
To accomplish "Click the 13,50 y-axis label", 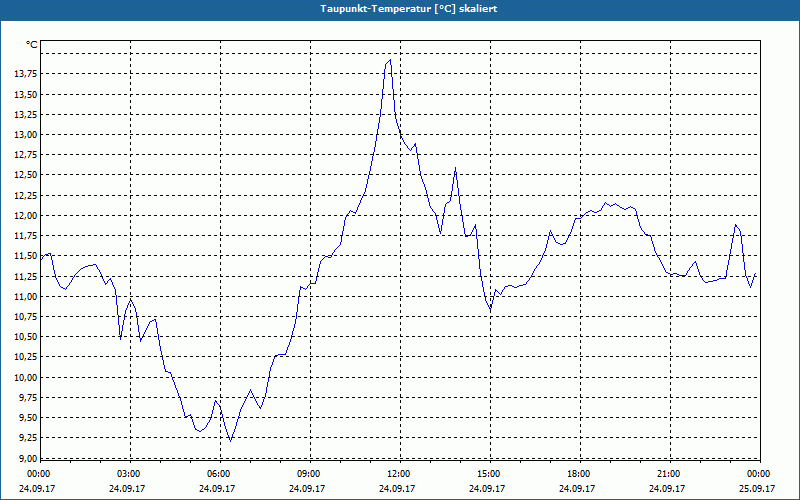I will click(x=26, y=95).
